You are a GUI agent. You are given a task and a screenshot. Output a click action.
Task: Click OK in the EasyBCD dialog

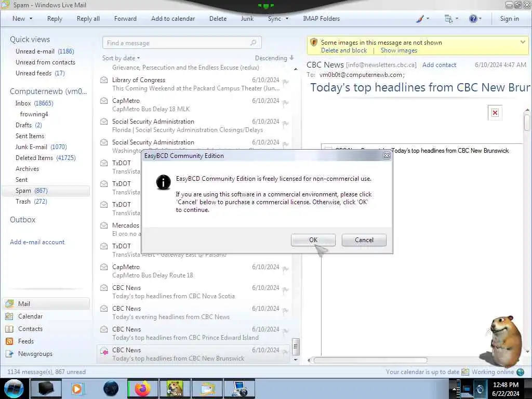tap(313, 240)
